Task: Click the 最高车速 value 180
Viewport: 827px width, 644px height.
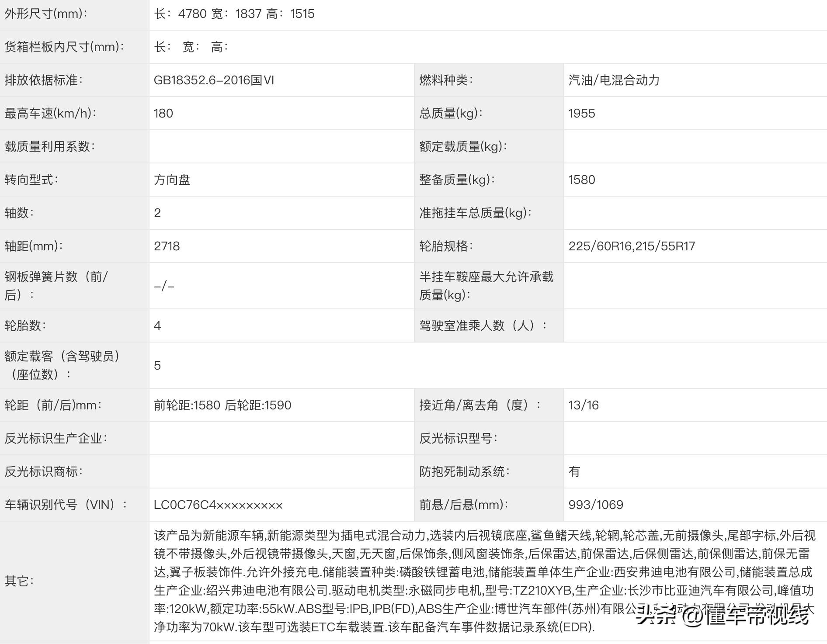Action: click(x=163, y=113)
